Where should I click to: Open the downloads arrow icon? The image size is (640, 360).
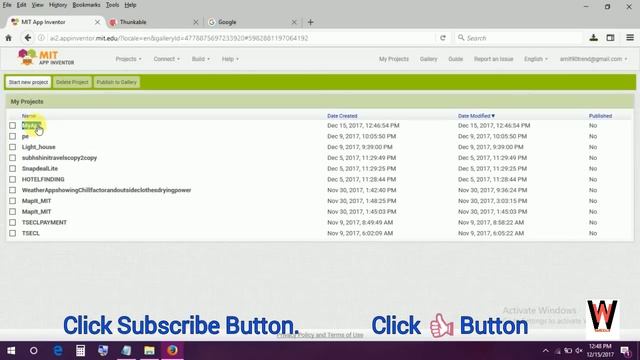coord(593,38)
